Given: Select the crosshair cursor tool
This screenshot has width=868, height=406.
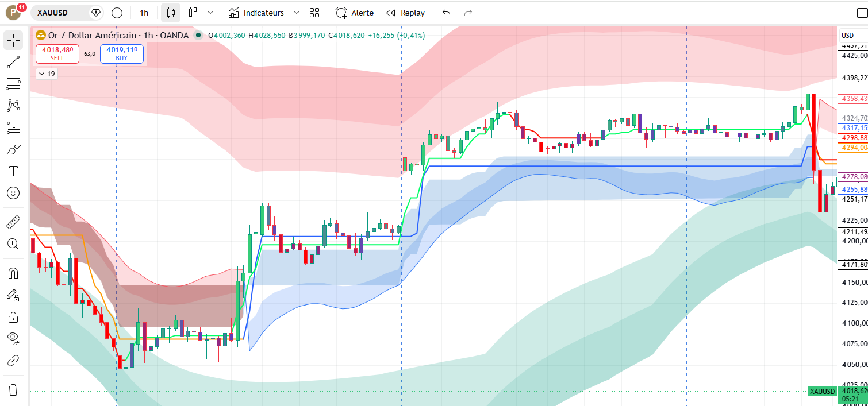Looking at the screenshot, I should click(x=13, y=40).
